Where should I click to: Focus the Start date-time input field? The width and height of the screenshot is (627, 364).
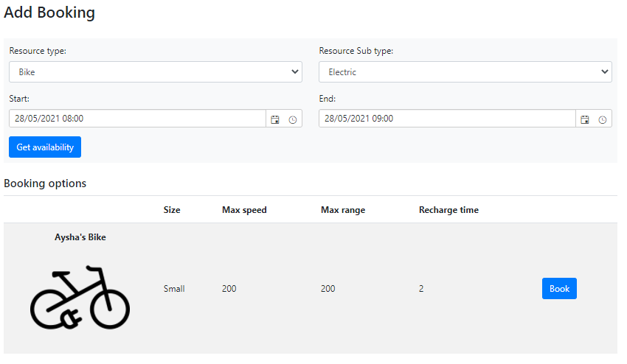click(137, 119)
